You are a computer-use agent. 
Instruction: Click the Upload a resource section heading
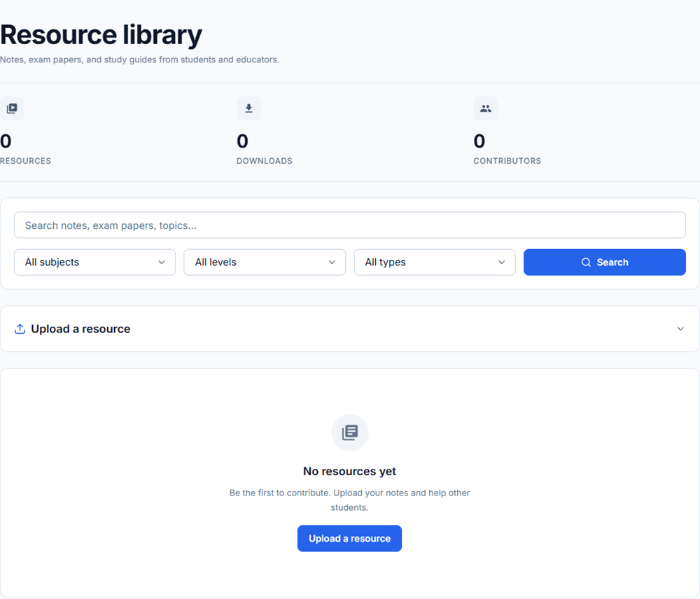click(80, 329)
